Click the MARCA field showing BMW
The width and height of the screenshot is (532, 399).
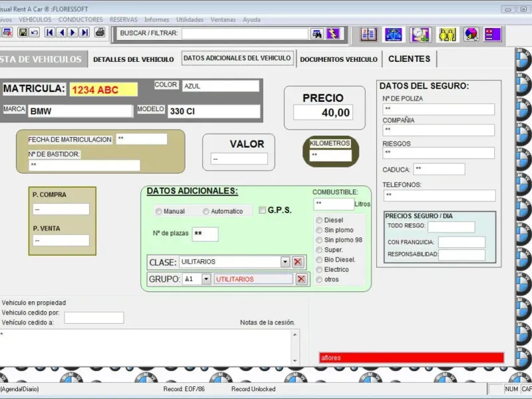pos(80,111)
